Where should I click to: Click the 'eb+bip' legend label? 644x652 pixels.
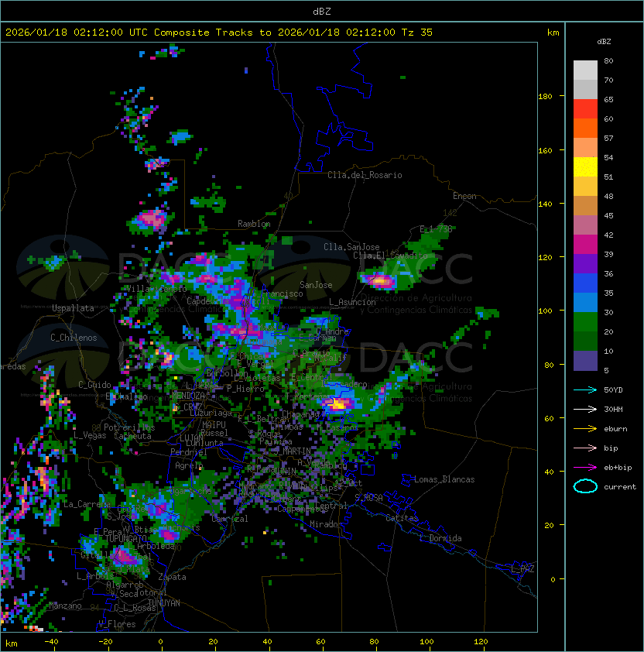point(618,468)
